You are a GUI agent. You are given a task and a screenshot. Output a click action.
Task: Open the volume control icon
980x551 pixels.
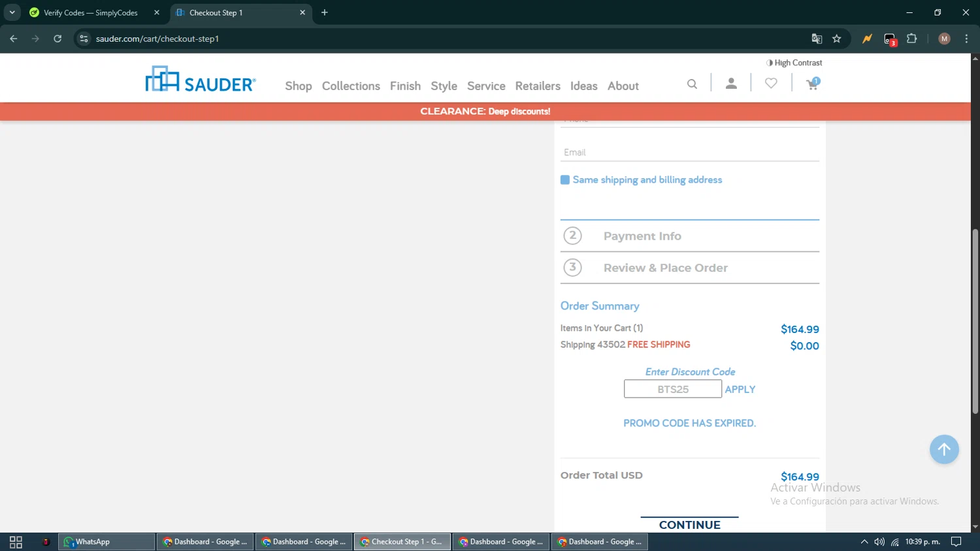click(879, 542)
